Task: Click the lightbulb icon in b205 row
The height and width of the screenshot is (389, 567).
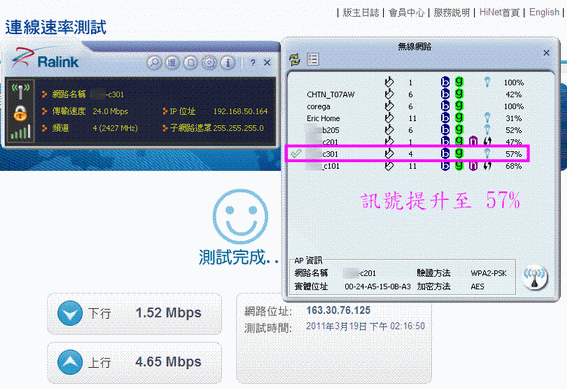Action: pyautogui.click(x=487, y=130)
